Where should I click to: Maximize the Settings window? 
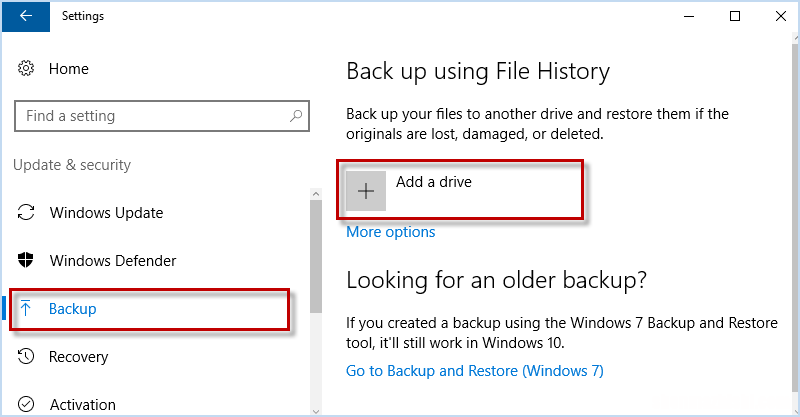point(735,16)
